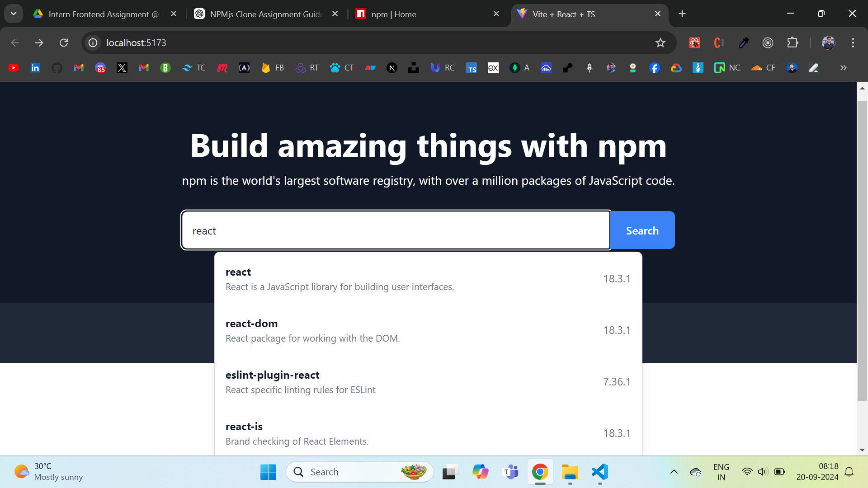Reload the current page
This screenshot has height=488, width=868.
[x=64, y=42]
